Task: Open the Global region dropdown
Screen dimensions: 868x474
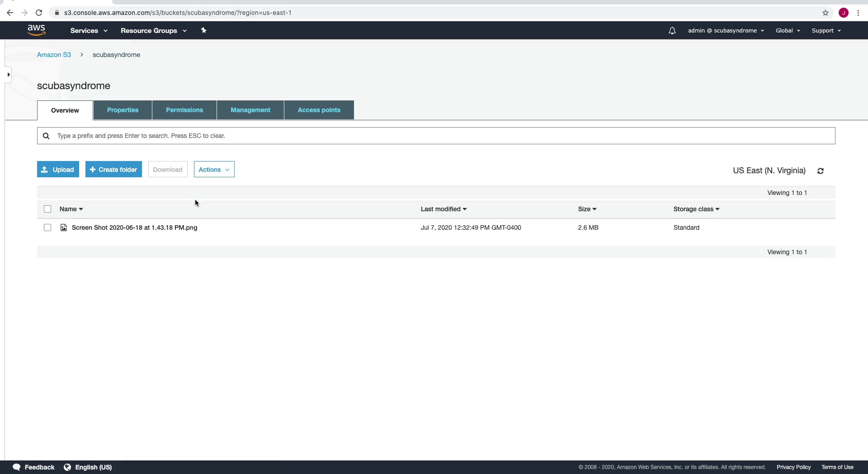Action: [788, 31]
